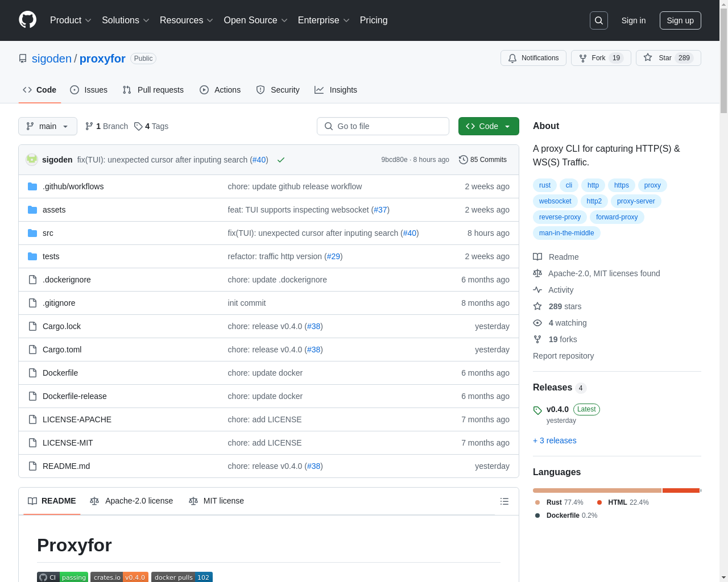Switch to the Insights tab
The width and height of the screenshot is (728, 582).
(x=336, y=90)
